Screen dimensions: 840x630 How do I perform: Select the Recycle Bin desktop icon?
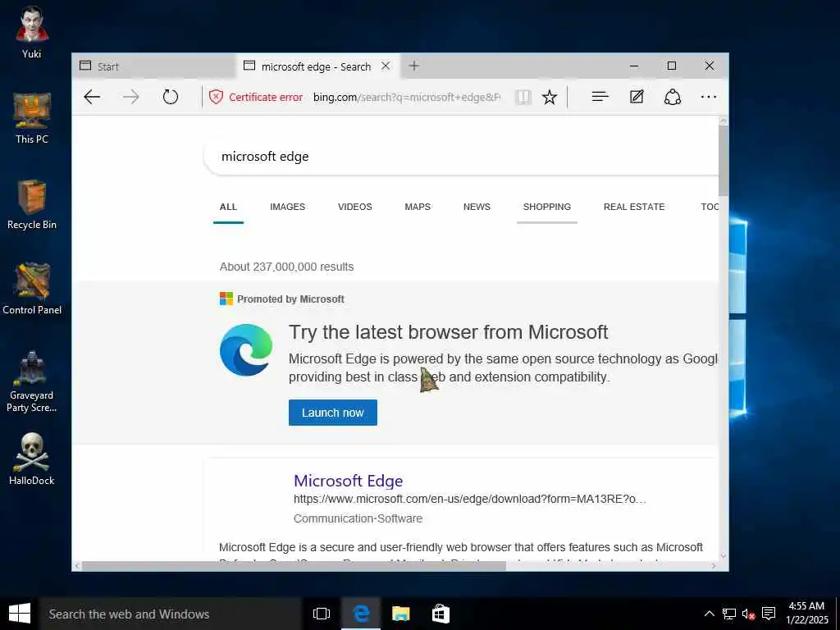tap(32, 204)
